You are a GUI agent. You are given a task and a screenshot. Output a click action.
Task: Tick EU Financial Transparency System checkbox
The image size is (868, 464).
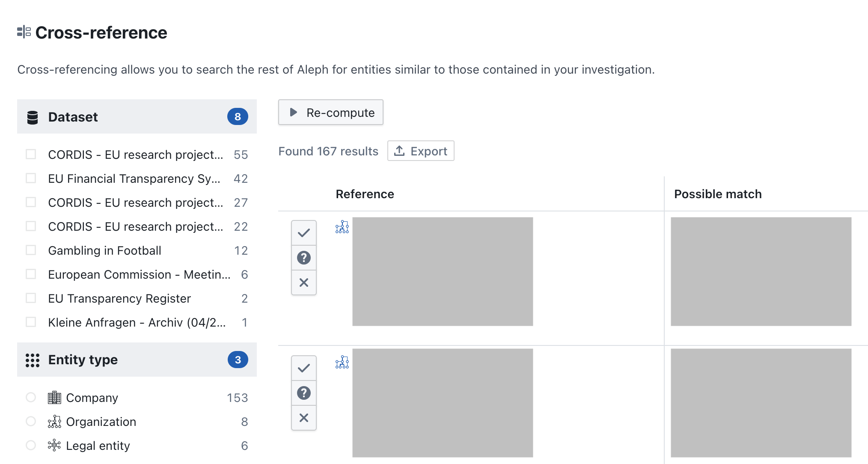tap(31, 178)
